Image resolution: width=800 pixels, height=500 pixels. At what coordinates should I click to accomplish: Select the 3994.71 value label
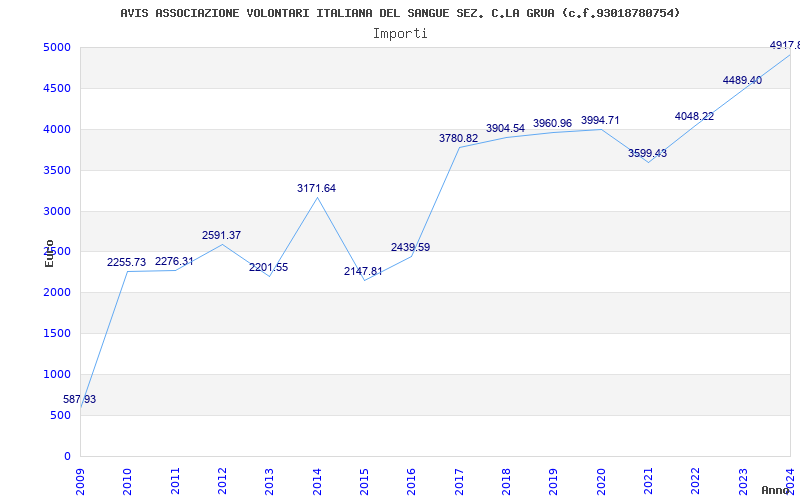[601, 120]
